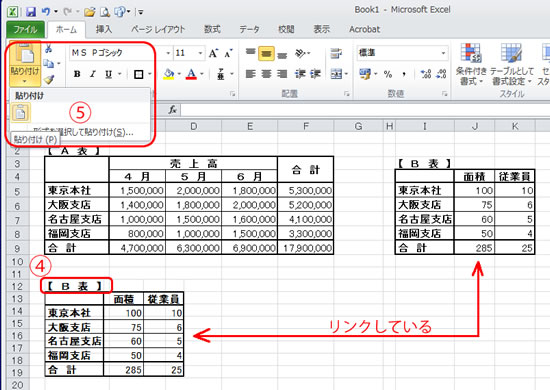Click the Decrease Decimal icon

[x=441, y=74]
